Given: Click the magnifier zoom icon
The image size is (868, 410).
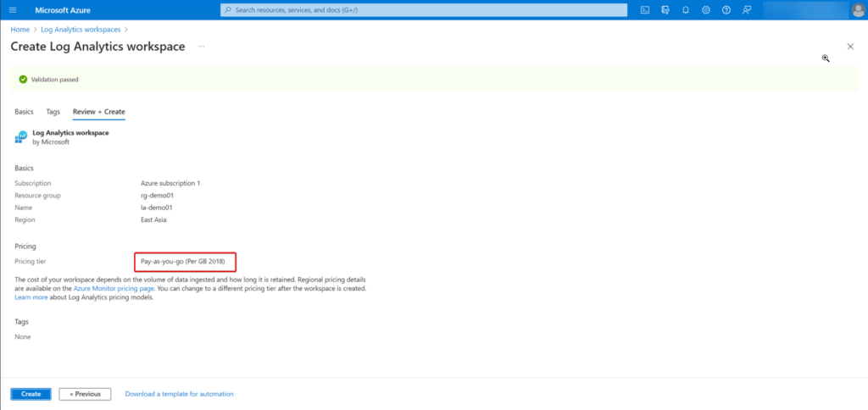Looking at the screenshot, I should [x=826, y=58].
